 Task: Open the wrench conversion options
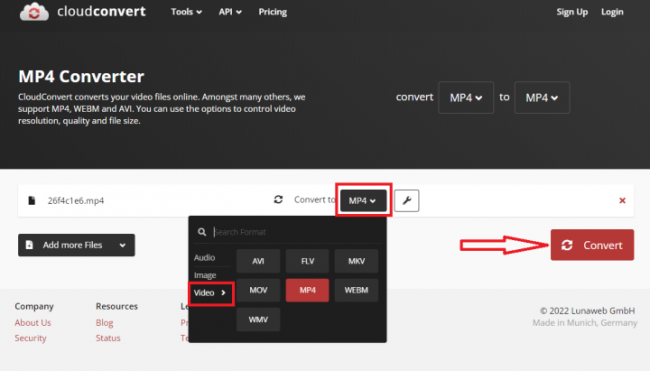pyautogui.click(x=406, y=201)
